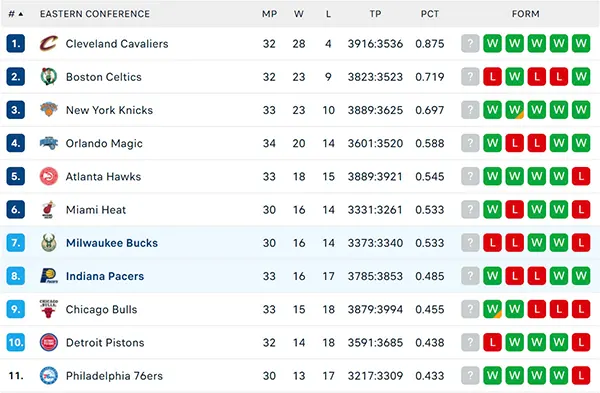Click the Chicago Bulls team logo
This screenshot has width=600, height=393.
pos(49,309)
